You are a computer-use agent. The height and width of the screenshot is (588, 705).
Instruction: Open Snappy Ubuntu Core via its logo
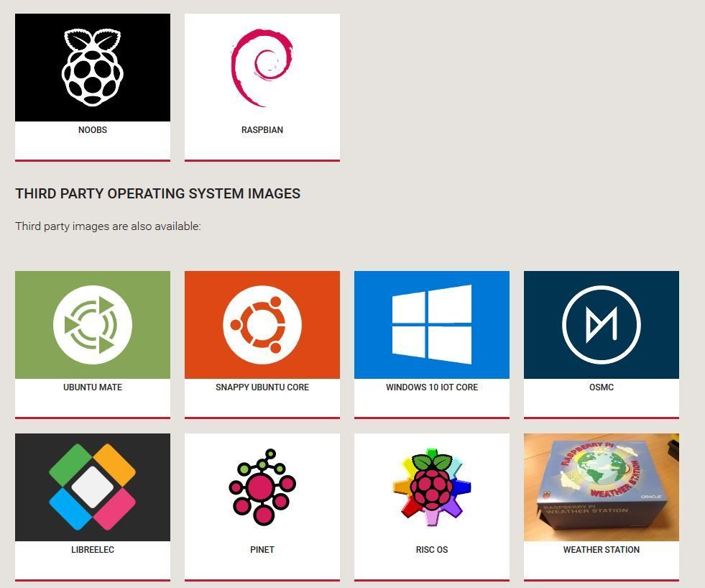[262, 324]
